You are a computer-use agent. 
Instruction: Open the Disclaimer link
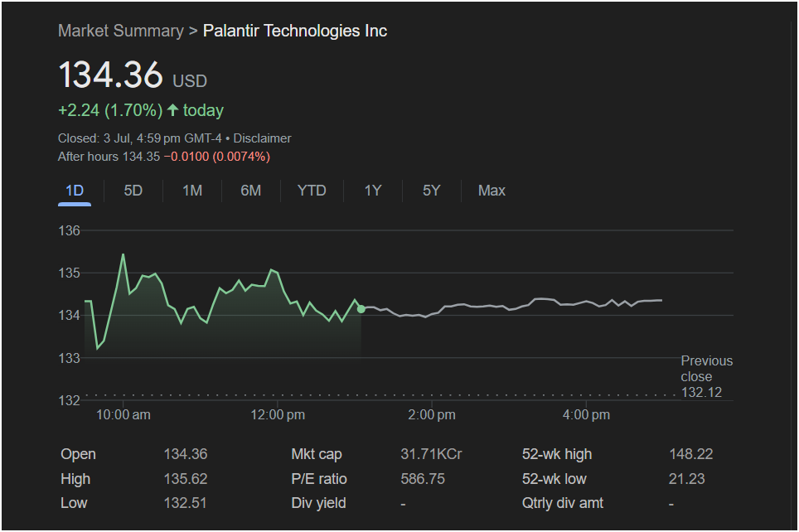(x=262, y=138)
